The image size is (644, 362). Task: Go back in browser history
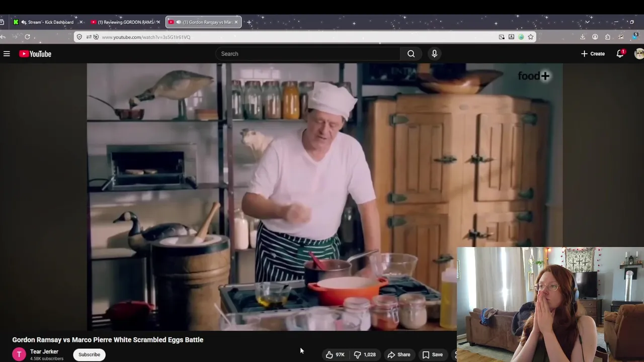pos(3,37)
